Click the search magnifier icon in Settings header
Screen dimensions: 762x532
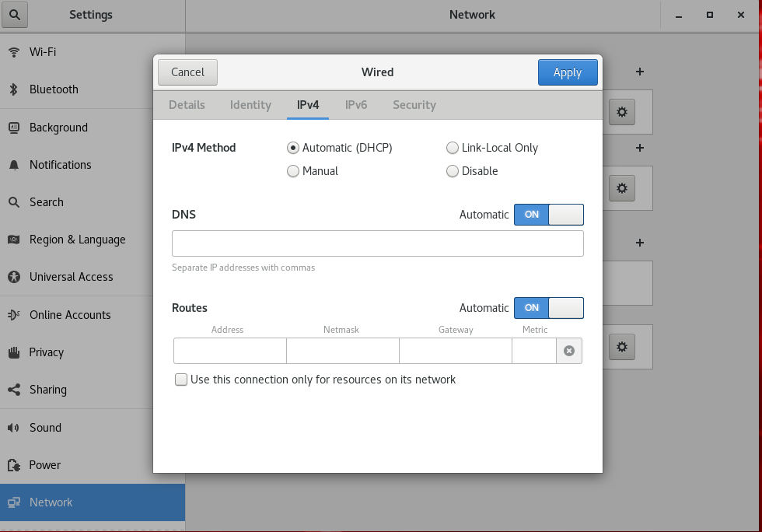15,15
